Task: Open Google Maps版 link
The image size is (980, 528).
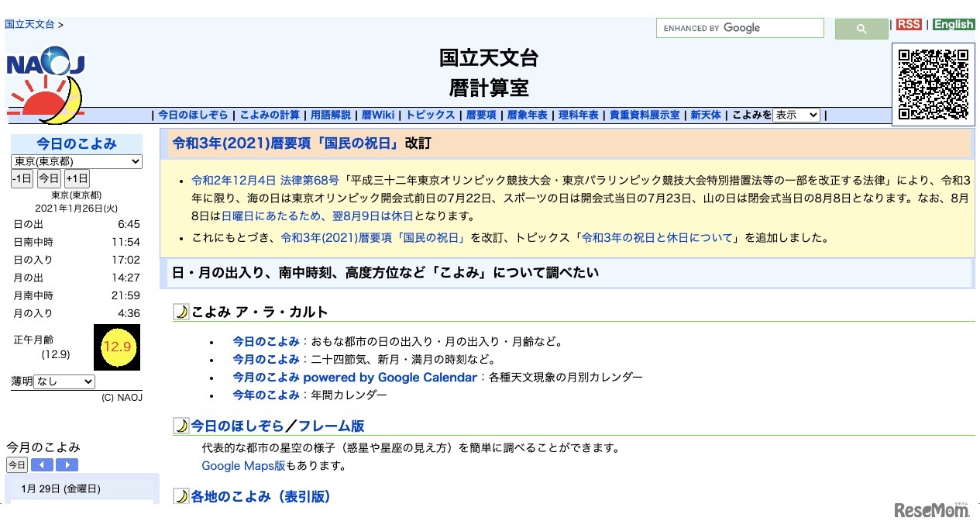Action: (x=243, y=466)
